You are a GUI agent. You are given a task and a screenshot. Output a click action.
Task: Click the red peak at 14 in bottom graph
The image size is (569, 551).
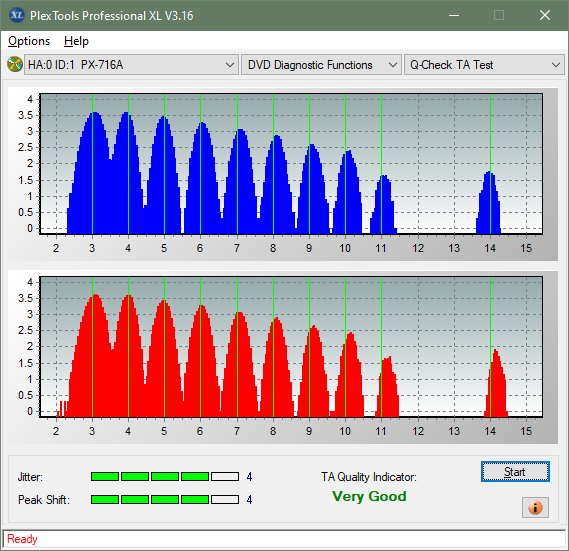tap(496, 383)
